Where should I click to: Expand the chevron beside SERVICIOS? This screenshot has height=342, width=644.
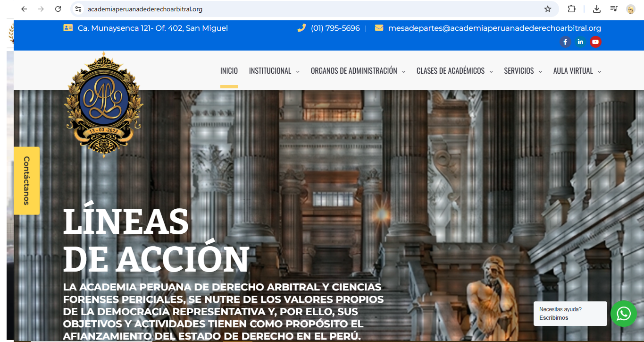pos(541,72)
